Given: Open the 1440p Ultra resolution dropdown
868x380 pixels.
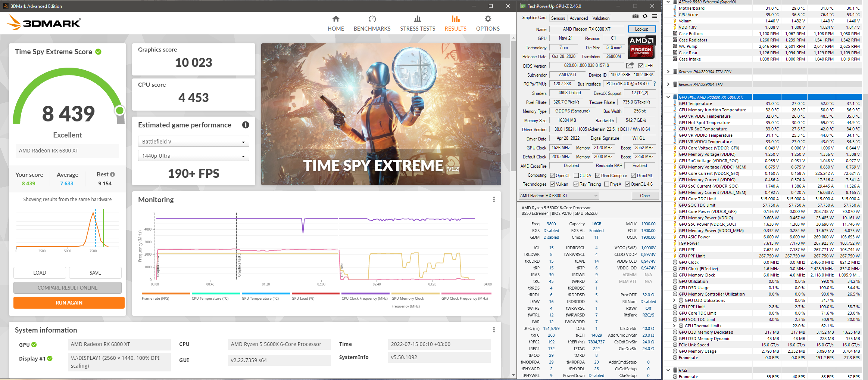Looking at the screenshot, I should pos(193,156).
